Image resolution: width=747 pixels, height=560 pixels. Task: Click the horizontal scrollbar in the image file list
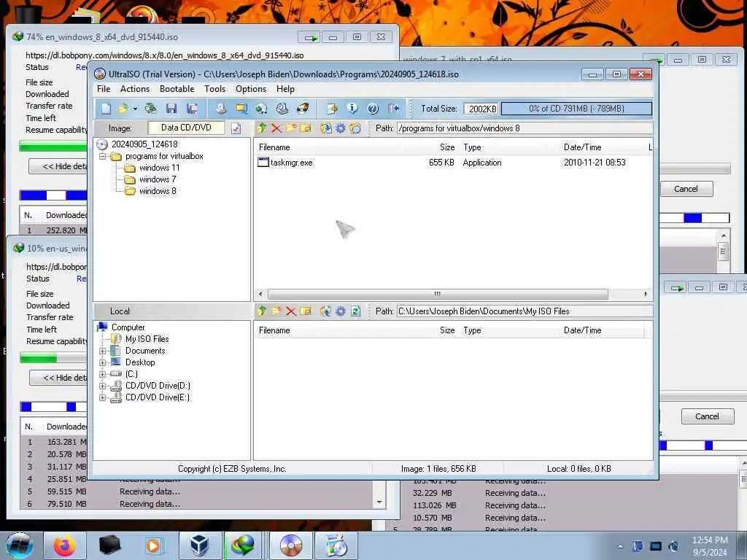(x=438, y=294)
